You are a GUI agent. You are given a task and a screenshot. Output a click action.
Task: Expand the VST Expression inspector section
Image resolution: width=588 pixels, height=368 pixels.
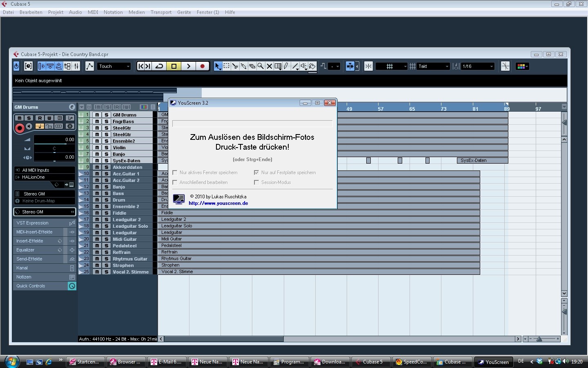pos(45,223)
